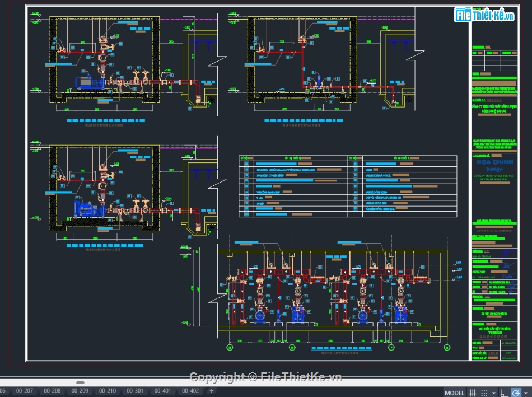
Task: Open polar tracking angle dropdown arrow
Action: (x=525, y=393)
